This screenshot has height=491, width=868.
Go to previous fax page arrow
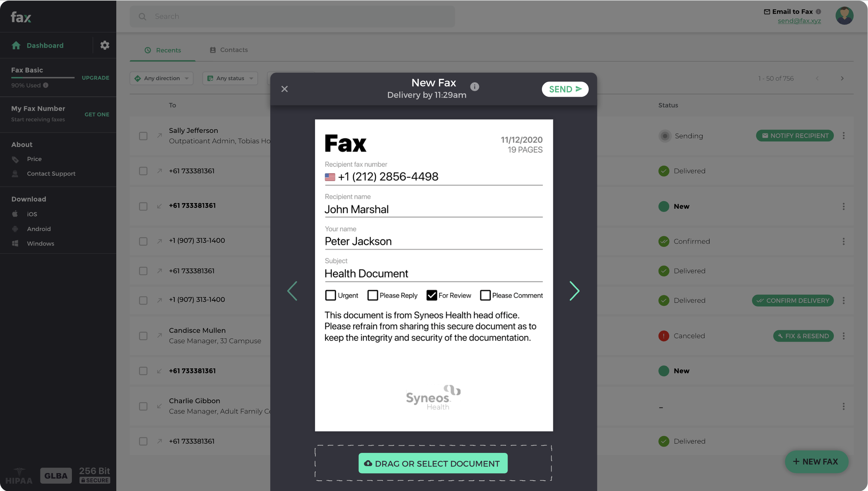pyautogui.click(x=292, y=291)
